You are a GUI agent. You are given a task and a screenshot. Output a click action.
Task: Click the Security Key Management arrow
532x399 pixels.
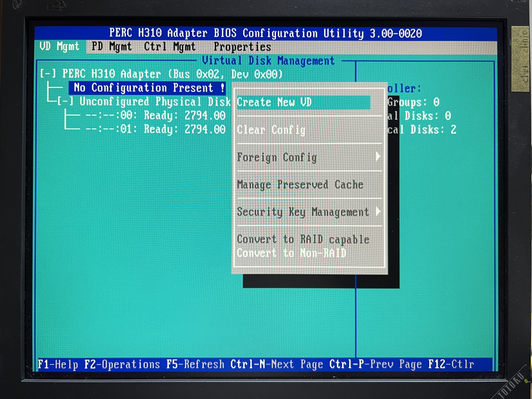(378, 211)
